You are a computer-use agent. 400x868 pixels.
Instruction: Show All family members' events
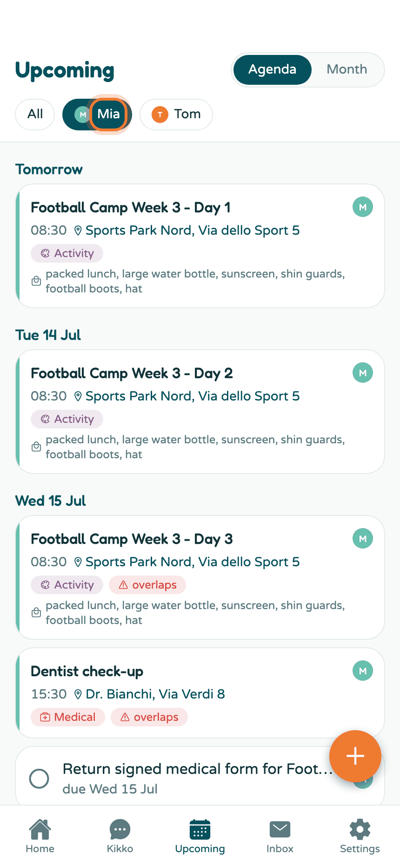click(35, 114)
